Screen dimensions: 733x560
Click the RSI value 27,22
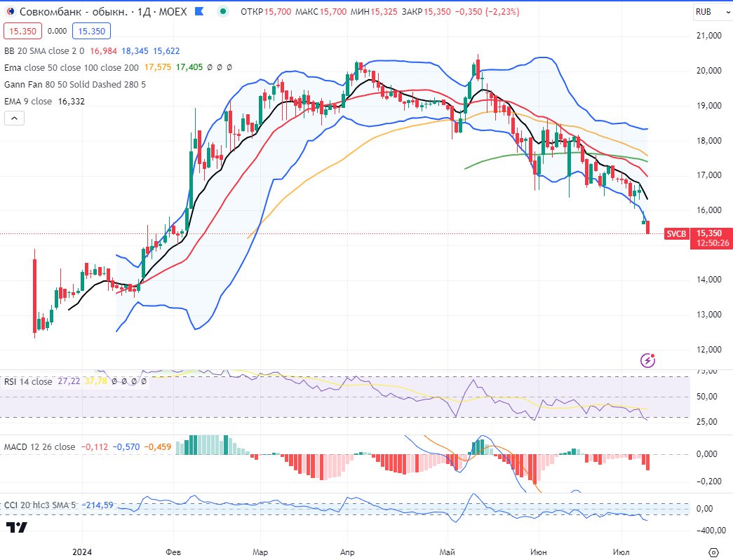point(69,381)
